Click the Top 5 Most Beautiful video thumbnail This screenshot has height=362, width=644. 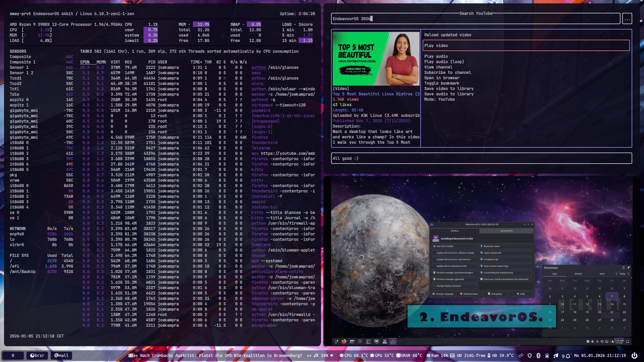(376, 59)
